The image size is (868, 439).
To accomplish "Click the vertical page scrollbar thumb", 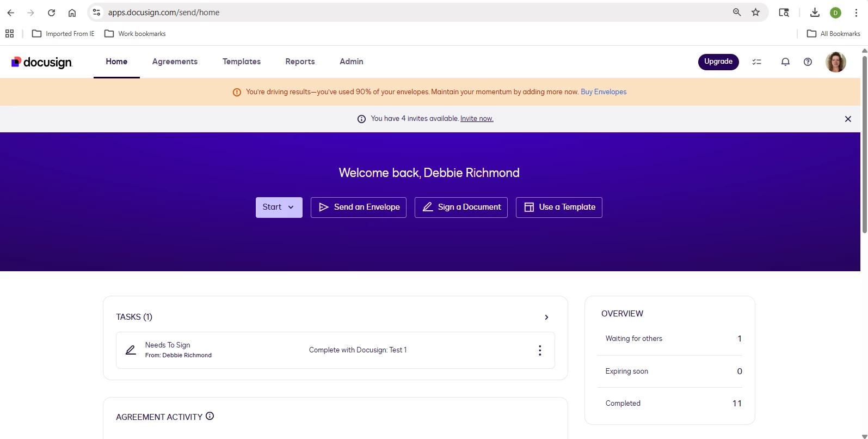I will pos(864,144).
